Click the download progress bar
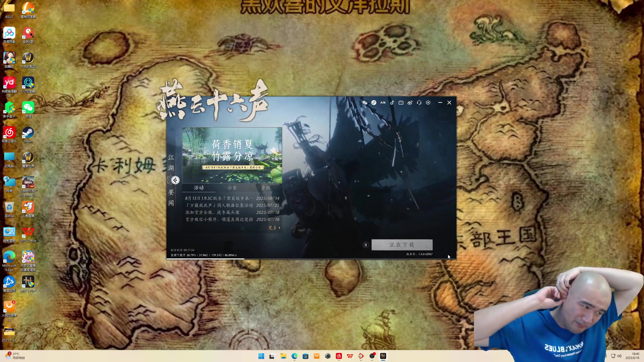Image resolution: width=644 pixels, height=362 pixels. [311, 259]
